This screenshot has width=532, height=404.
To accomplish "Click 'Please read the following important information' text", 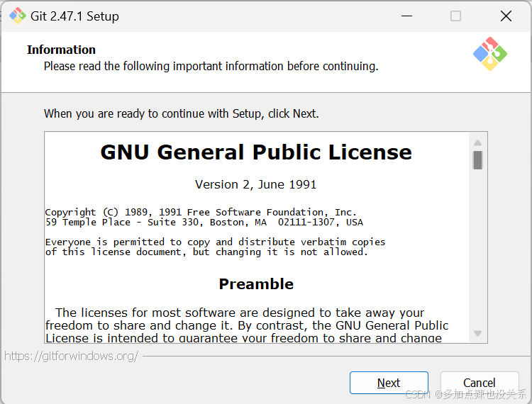I will pyautogui.click(x=211, y=66).
